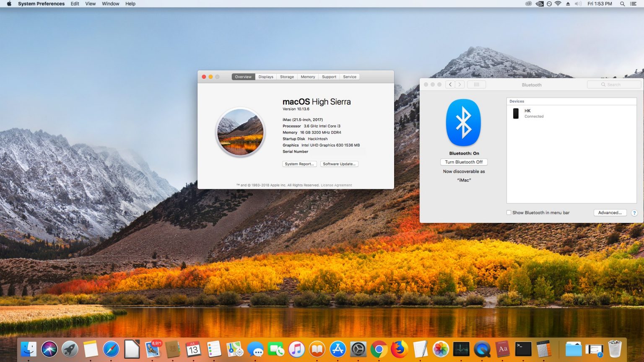The width and height of the screenshot is (644, 362).
Task: Open FaceTime icon in dock
Action: [x=276, y=349]
